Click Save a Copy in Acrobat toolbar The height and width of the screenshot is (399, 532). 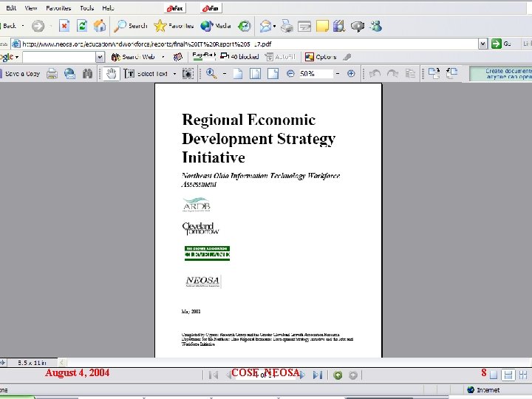(x=21, y=74)
